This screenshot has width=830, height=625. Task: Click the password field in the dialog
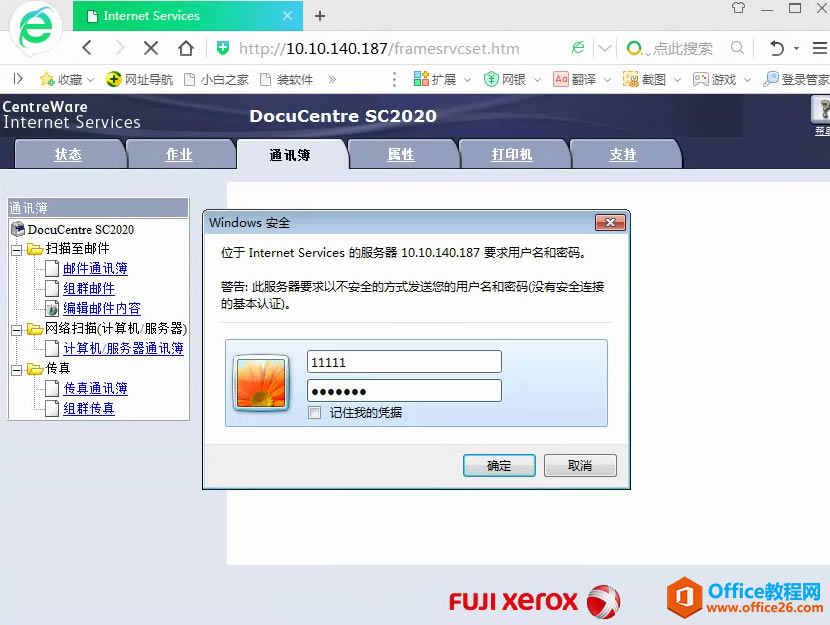pyautogui.click(x=404, y=391)
